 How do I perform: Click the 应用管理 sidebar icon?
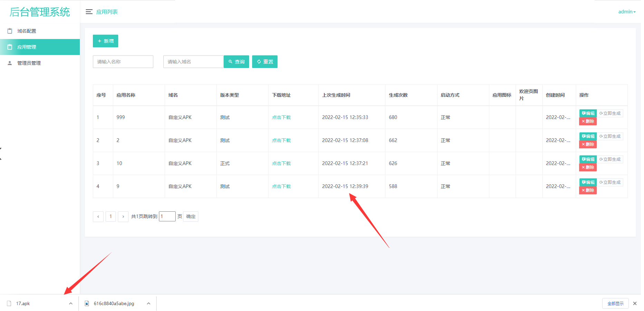[10, 47]
